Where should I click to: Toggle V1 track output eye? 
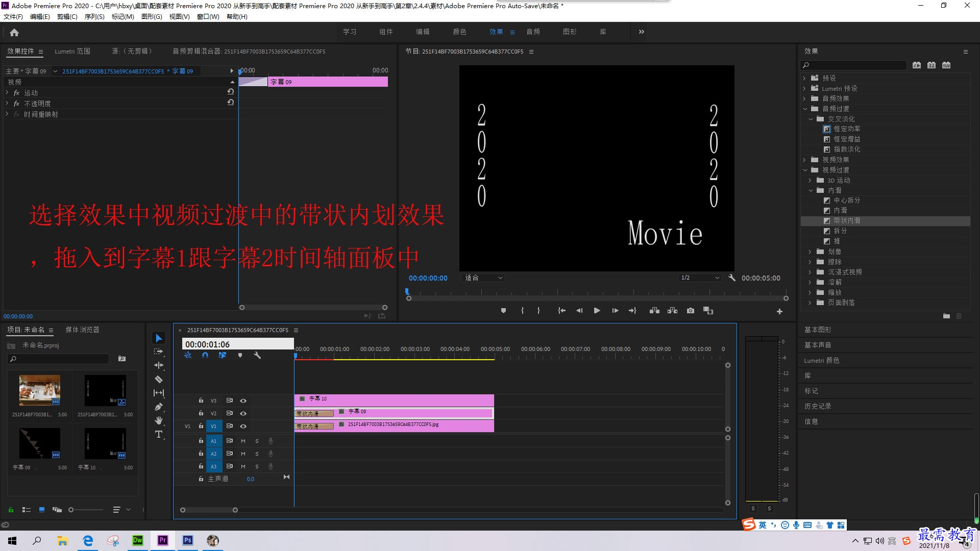point(243,426)
